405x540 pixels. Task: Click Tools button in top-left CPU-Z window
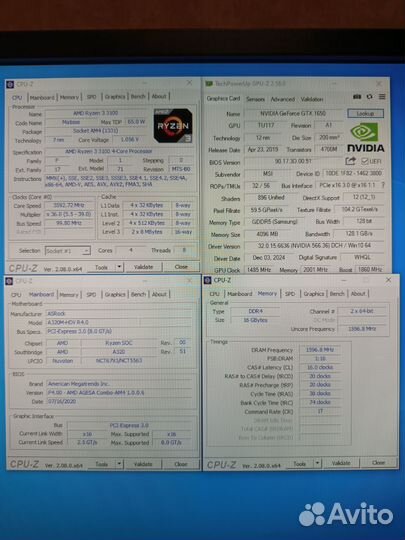point(101,267)
